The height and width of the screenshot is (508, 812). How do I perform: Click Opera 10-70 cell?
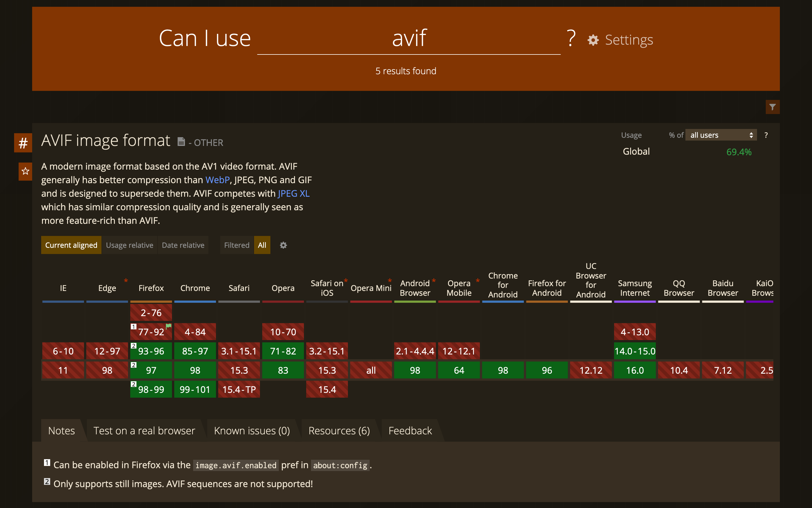coord(283,332)
